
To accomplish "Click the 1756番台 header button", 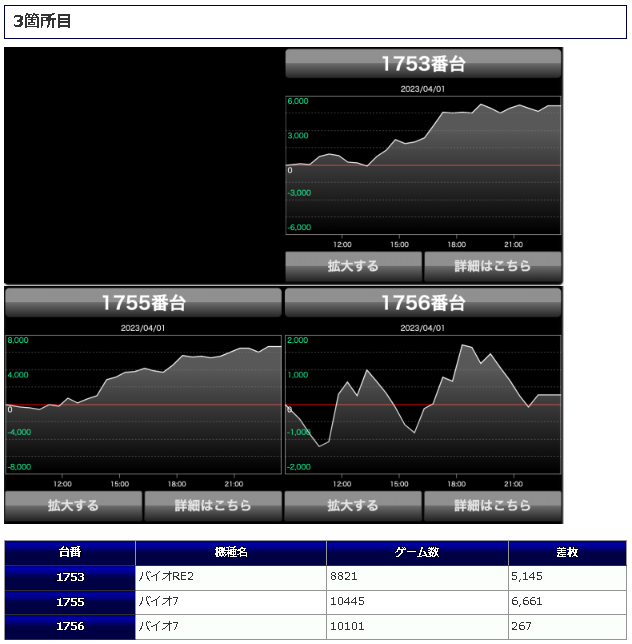I will coord(423,303).
